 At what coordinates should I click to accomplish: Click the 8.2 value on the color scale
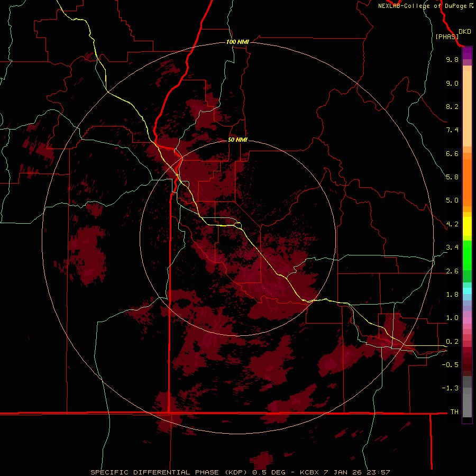pyautogui.click(x=452, y=106)
